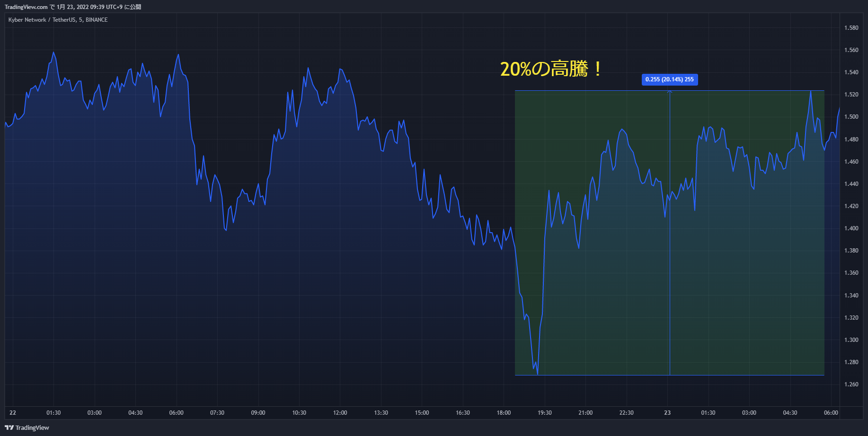Click the blue 0.255 (20.14%) 255 measurement label
868x436 pixels.
tap(670, 79)
